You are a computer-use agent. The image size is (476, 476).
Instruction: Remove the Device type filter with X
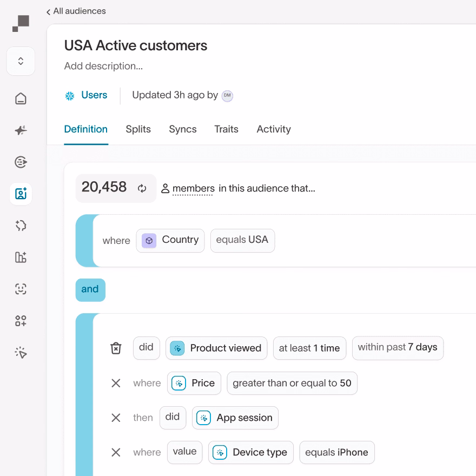[x=116, y=452]
